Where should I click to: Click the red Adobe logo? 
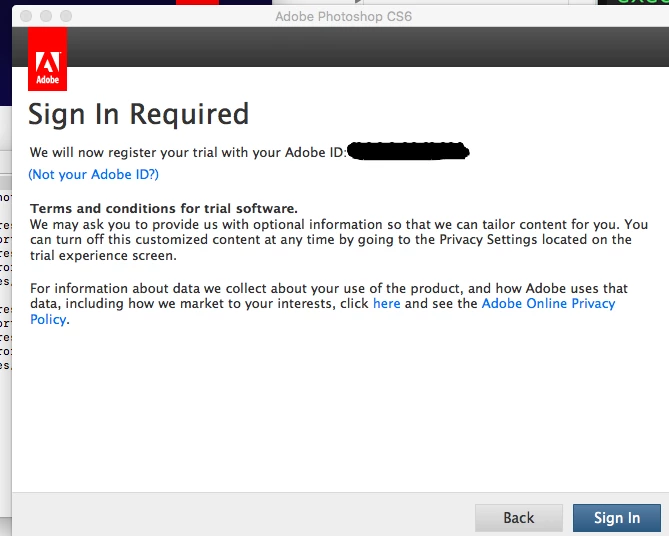[47, 59]
